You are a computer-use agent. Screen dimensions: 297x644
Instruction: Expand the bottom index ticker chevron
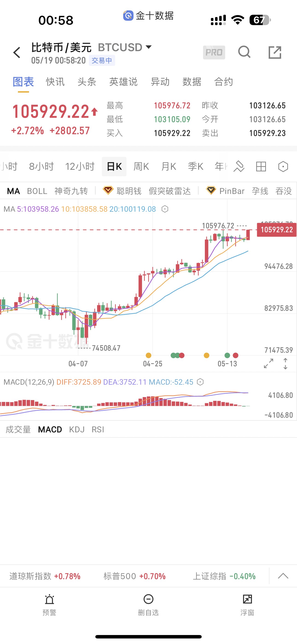(x=283, y=576)
